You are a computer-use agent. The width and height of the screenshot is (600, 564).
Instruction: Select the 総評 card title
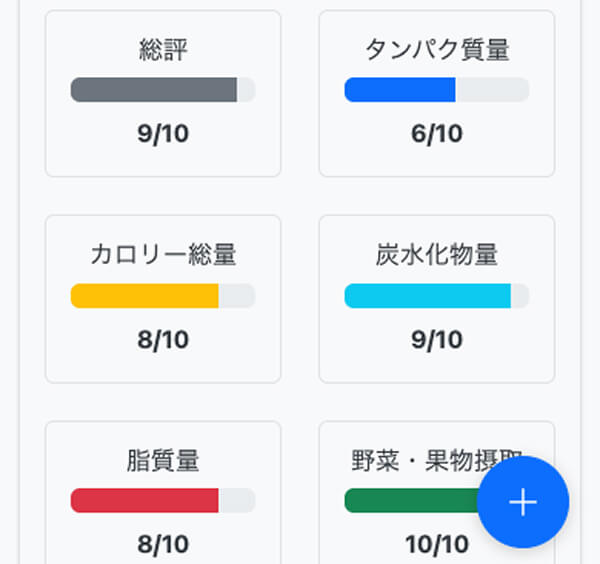(163, 49)
